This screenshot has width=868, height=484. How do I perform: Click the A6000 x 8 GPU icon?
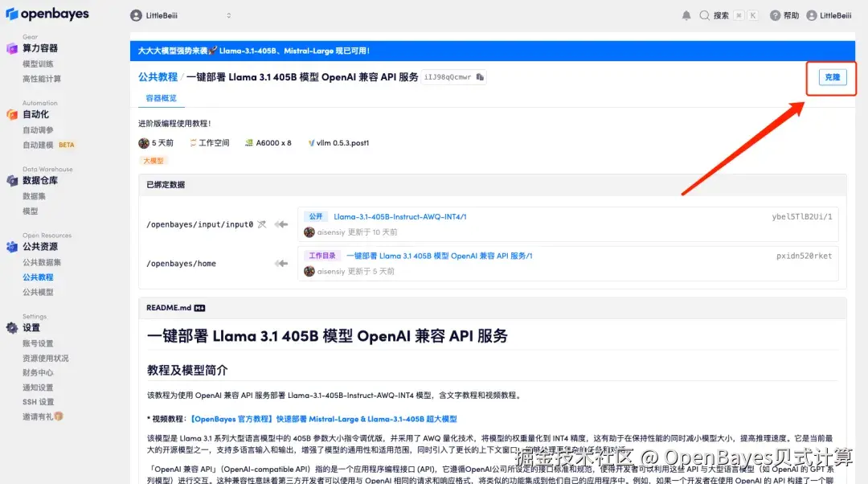point(249,143)
